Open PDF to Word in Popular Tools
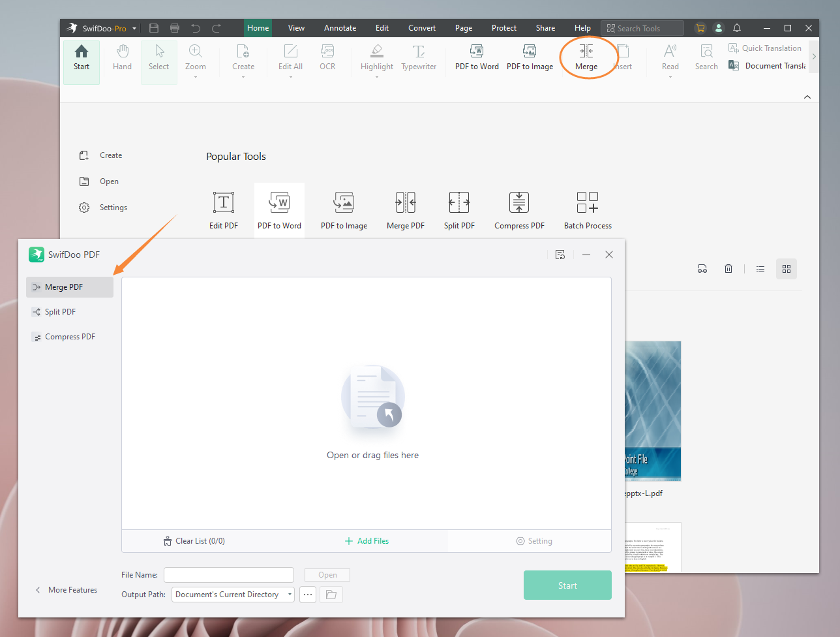Screen dimensions: 840x637 279,210
